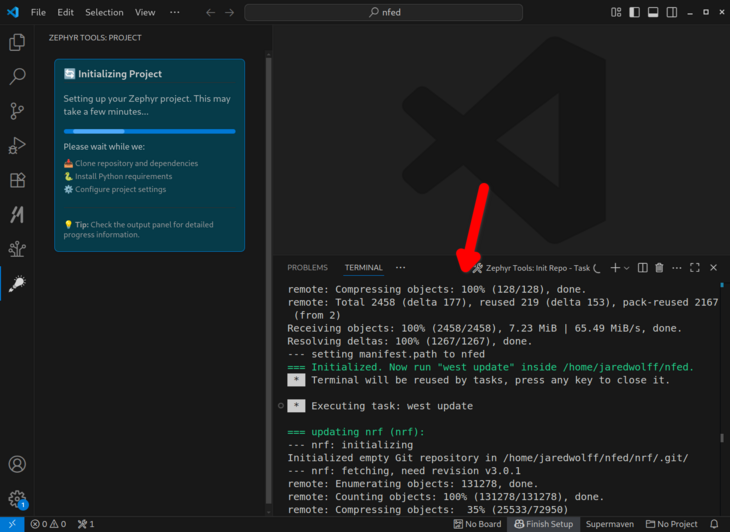
Task: Click the side bar vertical scrollbar
Action: tap(269, 280)
